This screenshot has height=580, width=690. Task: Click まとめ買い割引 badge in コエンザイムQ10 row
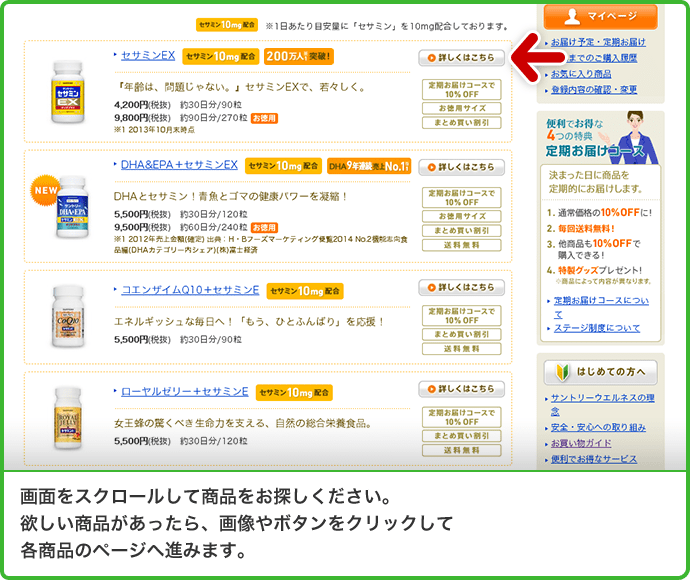coord(462,334)
